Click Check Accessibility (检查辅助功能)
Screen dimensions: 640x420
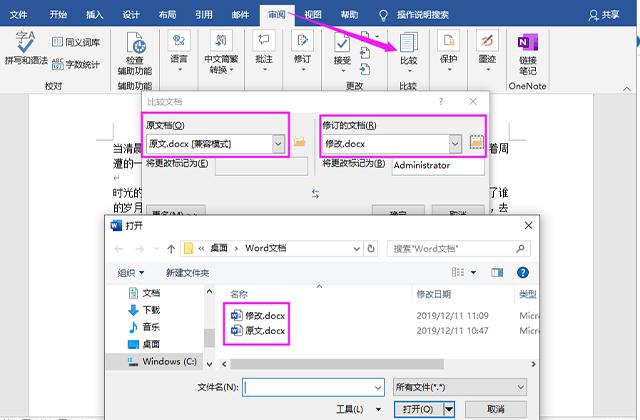[135, 53]
